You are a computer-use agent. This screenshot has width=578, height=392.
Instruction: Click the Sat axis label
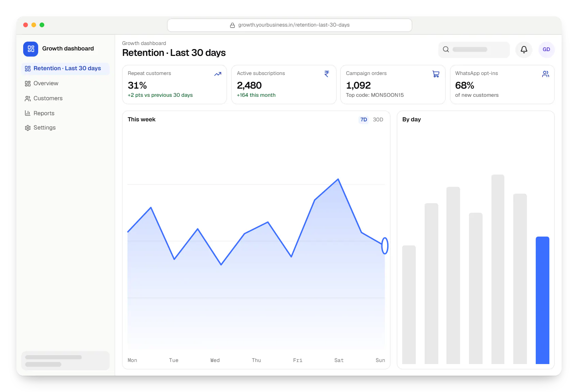(x=339, y=360)
